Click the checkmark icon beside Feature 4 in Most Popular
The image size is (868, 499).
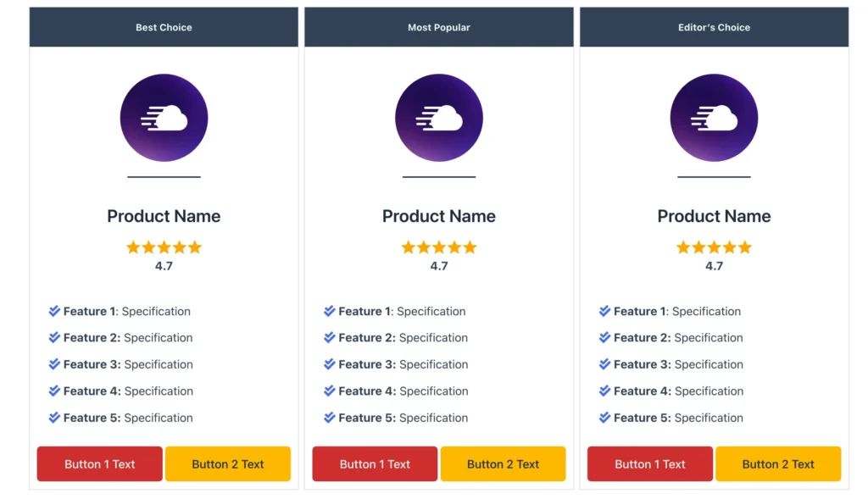pyautogui.click(x=329, y=391)
